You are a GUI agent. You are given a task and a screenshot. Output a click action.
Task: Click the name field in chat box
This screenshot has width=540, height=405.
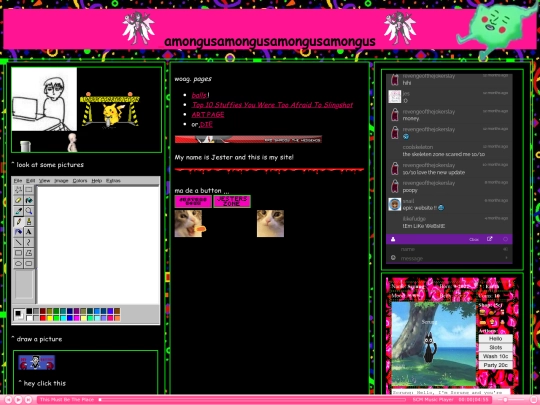(449, 249)
